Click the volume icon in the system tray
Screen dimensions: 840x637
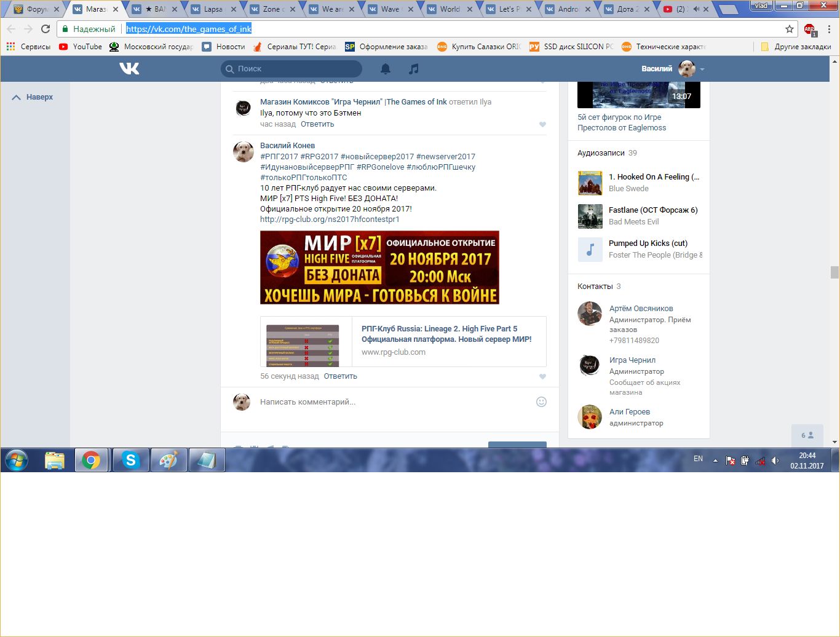775,461
